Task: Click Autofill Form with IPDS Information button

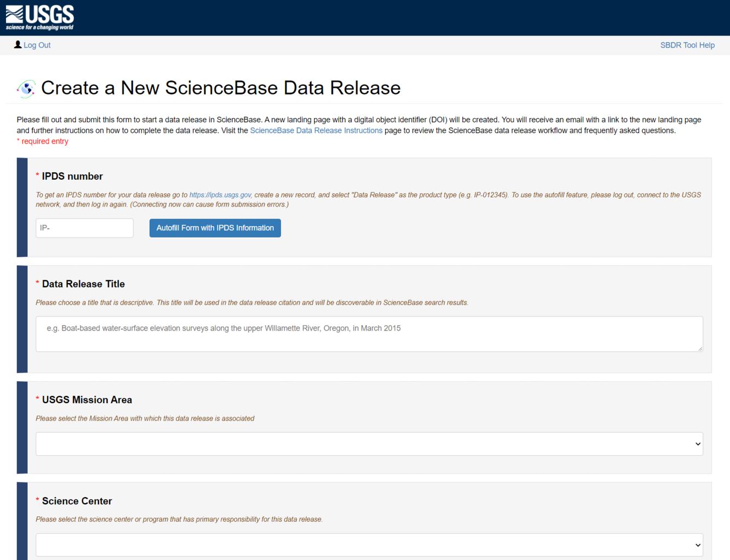Action: (215, 228)
